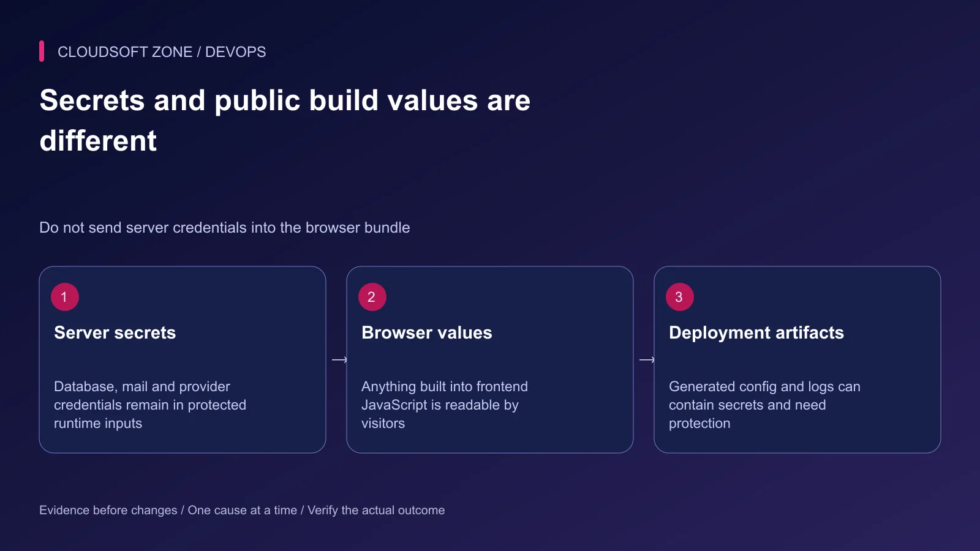
Task: Select the 'Deployment artifacts' card heading
Action: pyautogui.click(x=756, y=332)
